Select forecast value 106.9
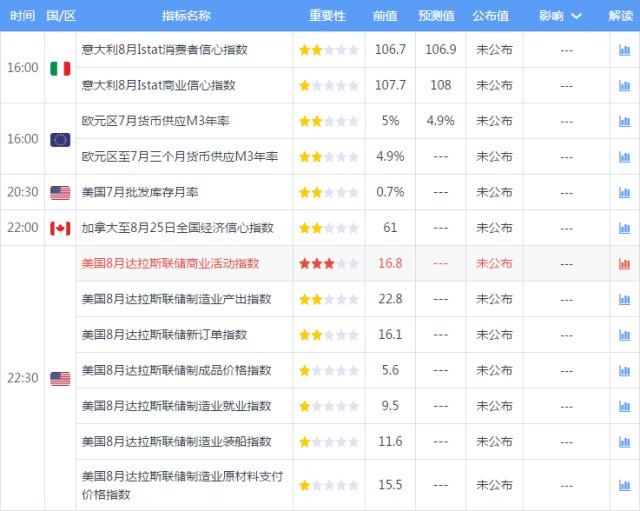Screen dimensions: 640x511 tap(440, 49)
